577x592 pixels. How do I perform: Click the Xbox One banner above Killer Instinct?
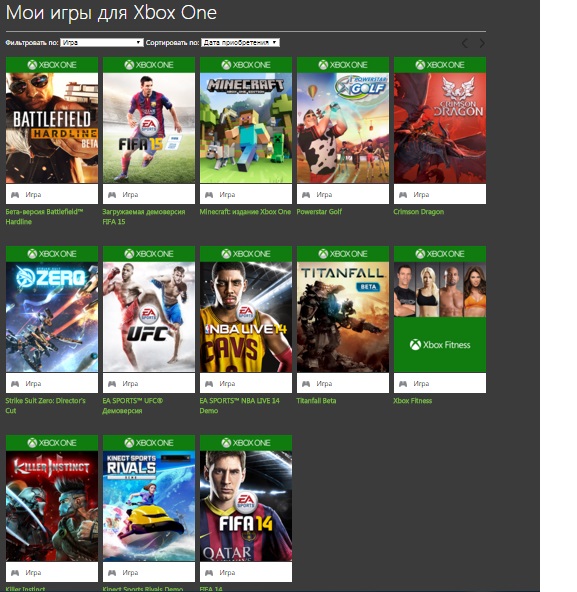[x=52, y=443]
